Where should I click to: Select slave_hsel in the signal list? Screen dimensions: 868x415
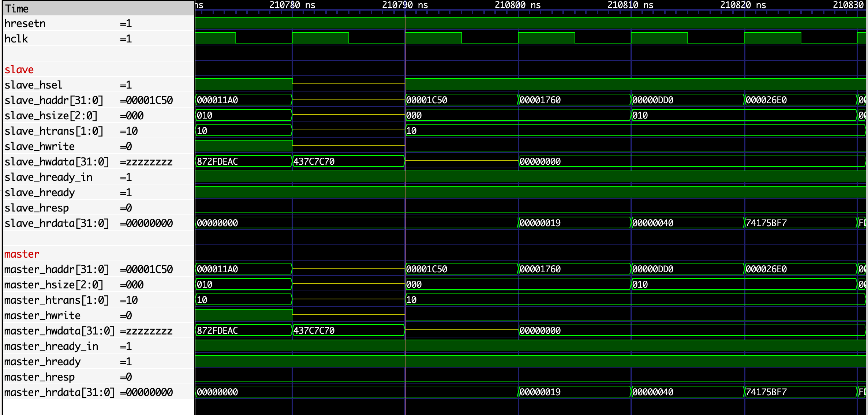coord(33,85)
